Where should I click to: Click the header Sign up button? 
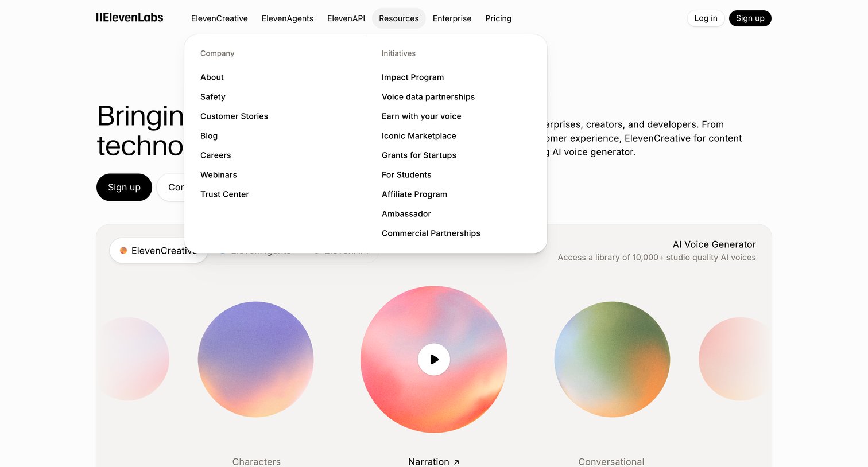tap(750, 18)
